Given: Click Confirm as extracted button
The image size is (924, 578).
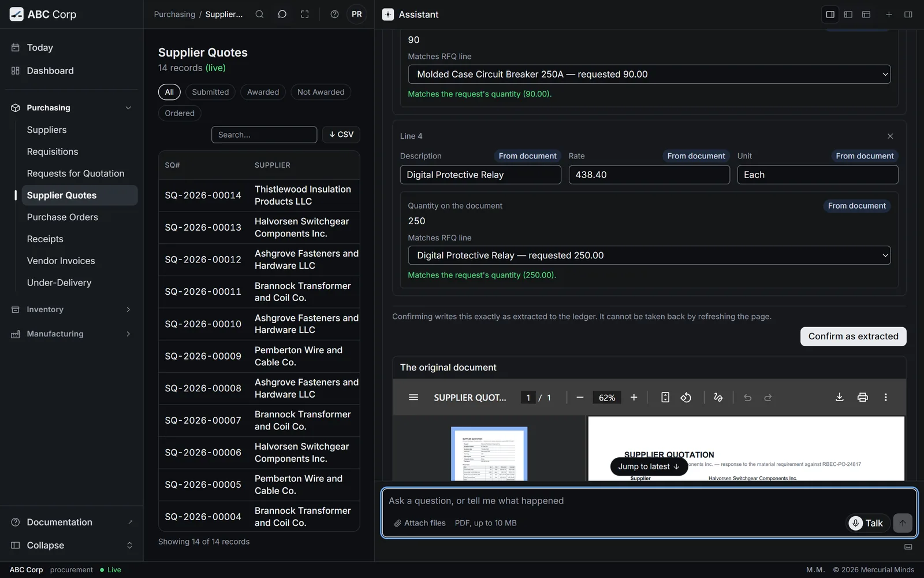Looking at the screenshot, I should click(853, 336).
